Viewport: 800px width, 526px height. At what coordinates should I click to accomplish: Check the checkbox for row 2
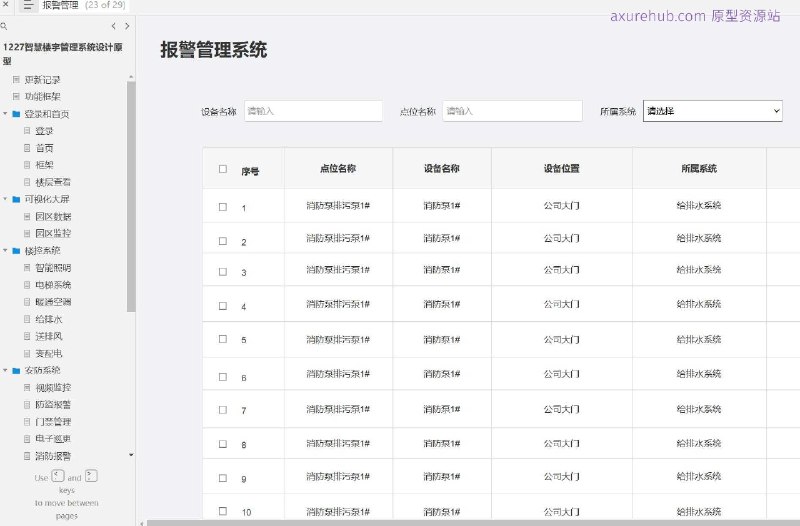coord(223,241)
